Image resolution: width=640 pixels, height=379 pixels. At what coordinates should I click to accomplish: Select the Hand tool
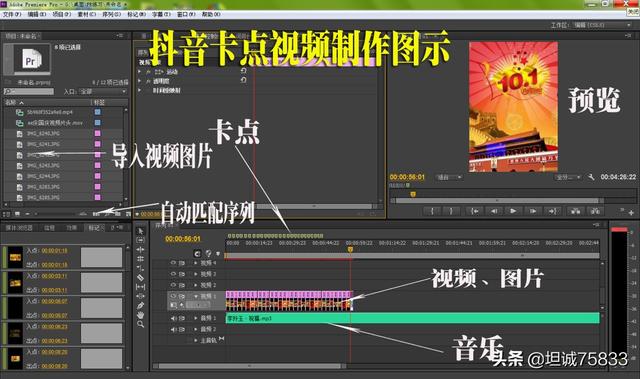(140, 315)
